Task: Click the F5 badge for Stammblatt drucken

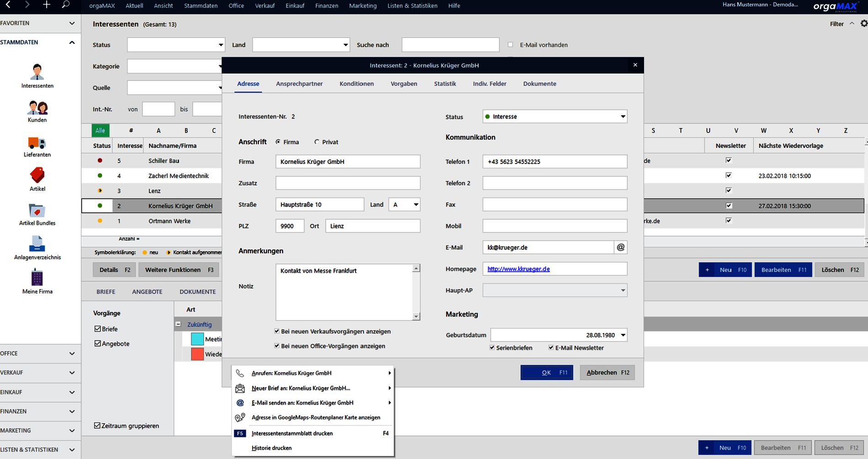Action: click(x=240, y=433)
